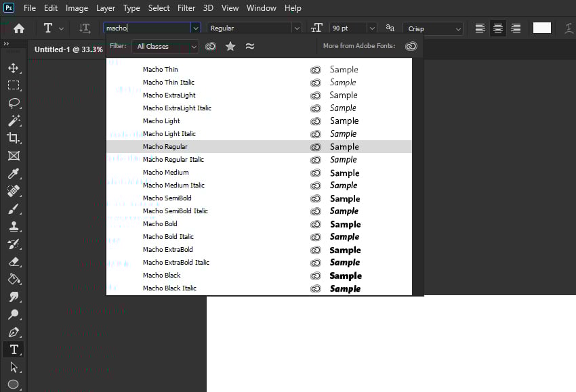This screenshot has width=576, height=392.
Task: Select the Clone Stamp tool
Action: 14,226
